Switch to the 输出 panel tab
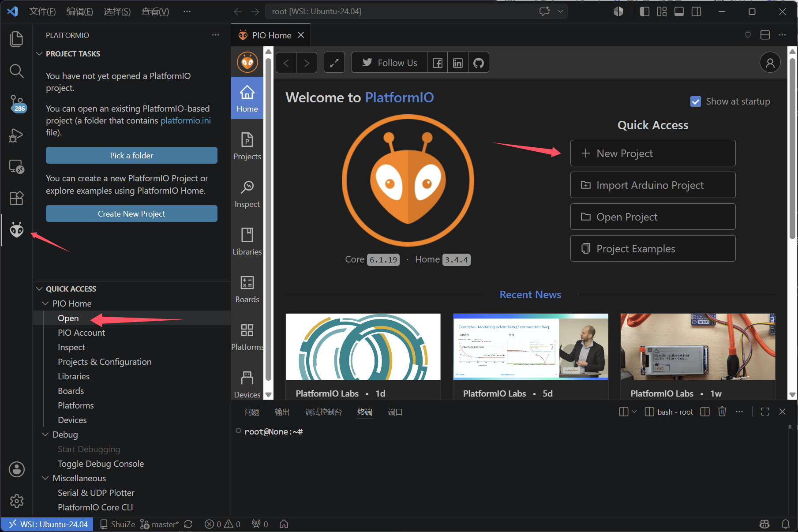Viewport: 798px width, 532px height. 282,412
